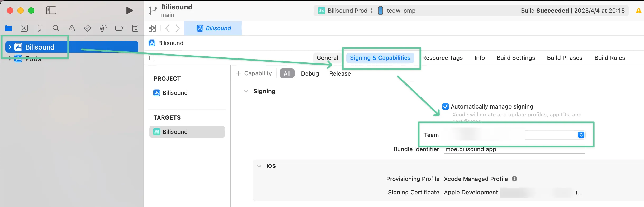The height and width of the screenshot is (207, 644).
Task: Select the Release configuration filter
Action: [x=340, y=73]
